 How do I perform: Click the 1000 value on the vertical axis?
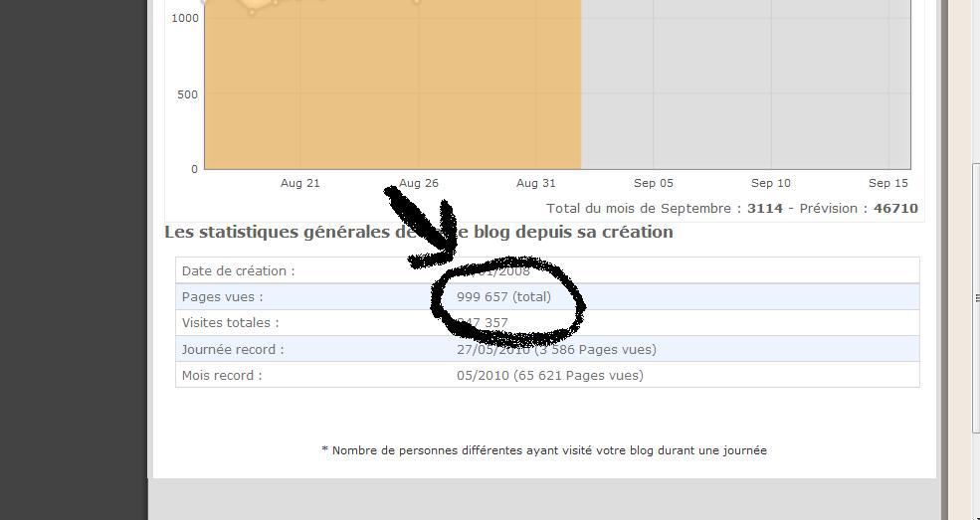coord(184,18)
